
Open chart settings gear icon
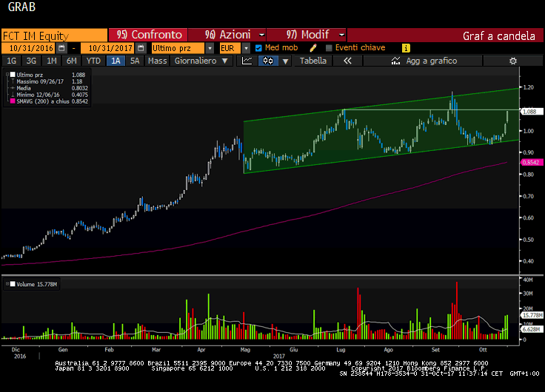(x=512, y=61)
